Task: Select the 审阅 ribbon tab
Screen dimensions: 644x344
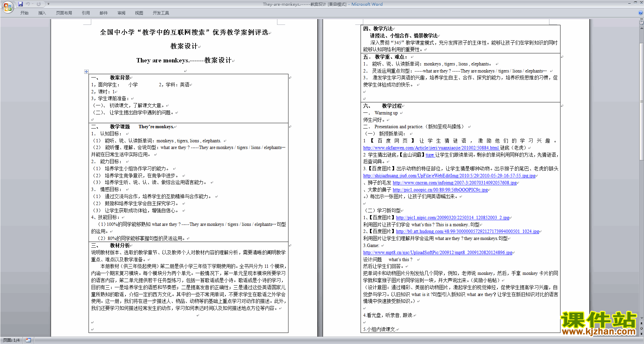Action: [x=121, y=13]
